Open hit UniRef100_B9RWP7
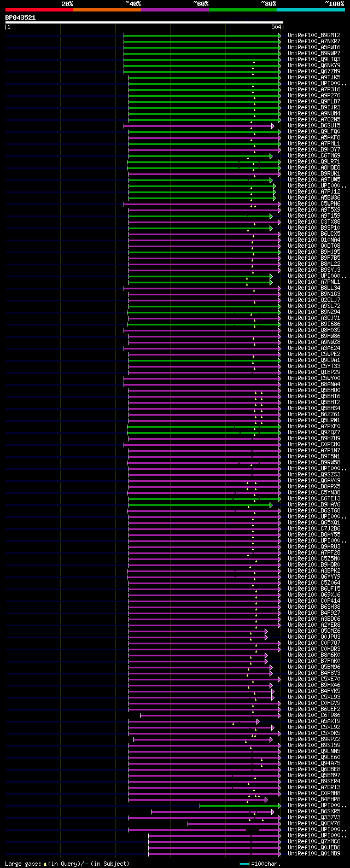Viewport: 350px width, 868px height. click(x=314, y=53)
